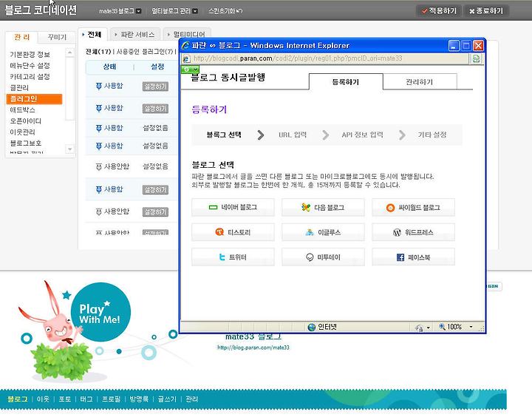Select the 이글루스 blog button

coord(323,232)
